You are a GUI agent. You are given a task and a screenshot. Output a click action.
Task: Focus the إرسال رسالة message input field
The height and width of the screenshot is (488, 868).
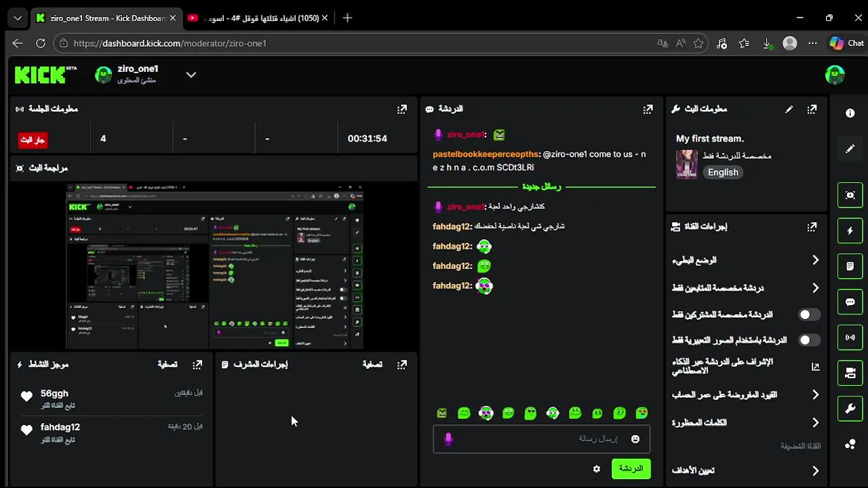point(541,439)
